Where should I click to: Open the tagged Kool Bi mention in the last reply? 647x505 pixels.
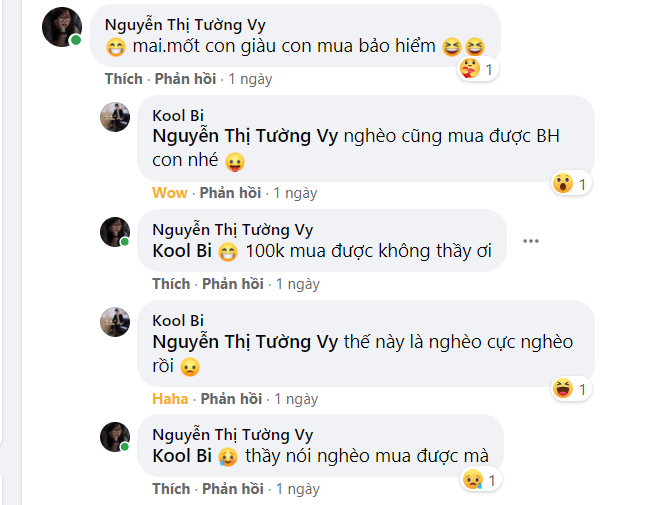(x=181, y=456)
